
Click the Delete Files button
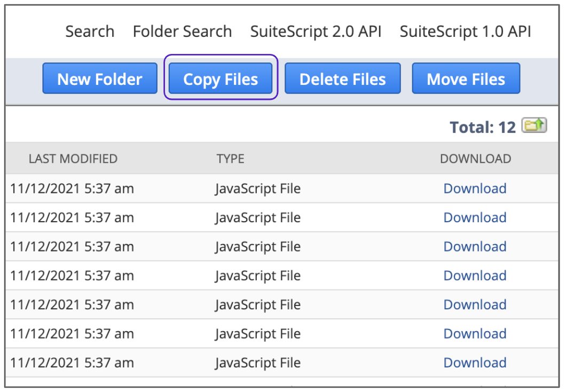(342, 79)
